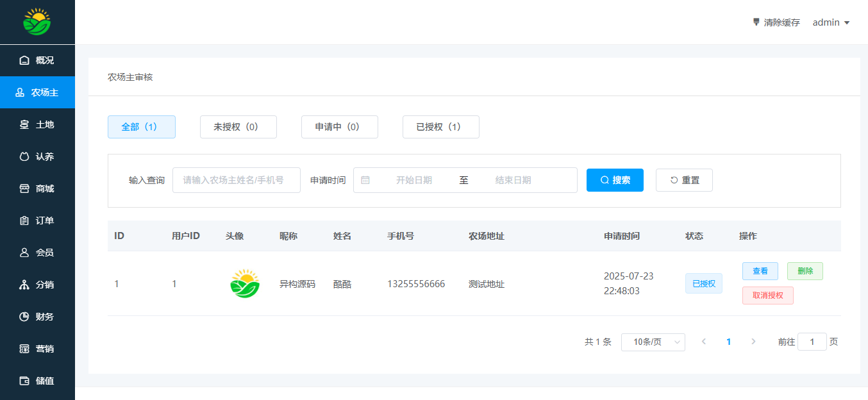Screen dimensions: 868x400
Task: Open the 开始日期 start date picker
Action: (413, 180)
